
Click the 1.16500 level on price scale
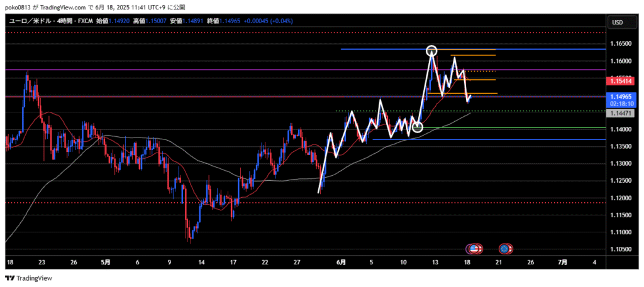(x=621, y=44)
